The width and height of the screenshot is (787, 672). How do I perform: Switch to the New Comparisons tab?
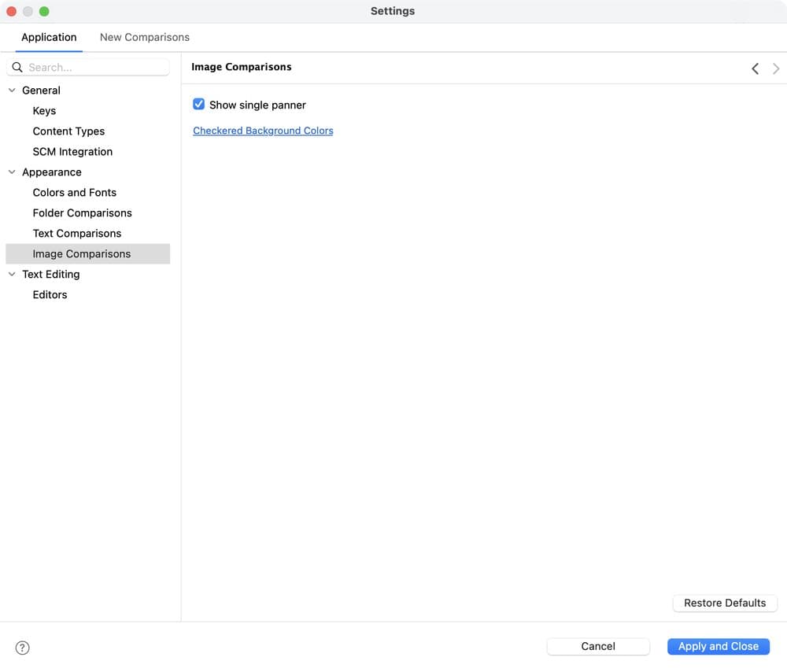point(145,38)
